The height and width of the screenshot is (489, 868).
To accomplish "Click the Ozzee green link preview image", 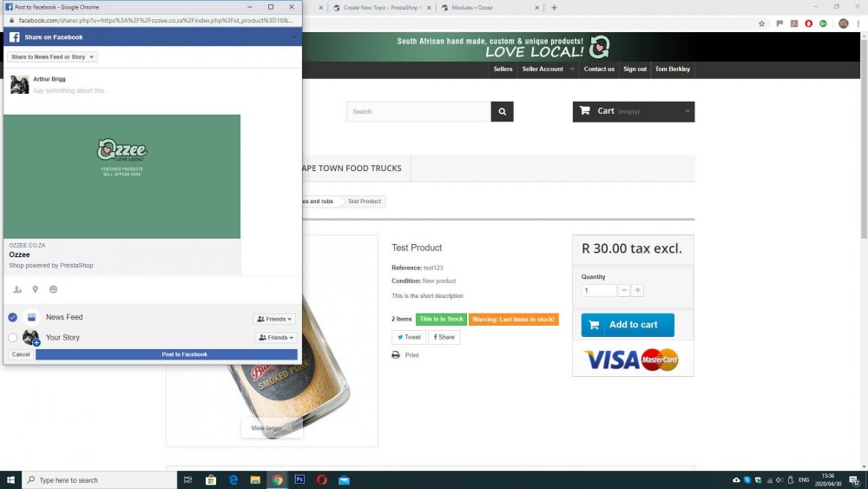I will [x=122, y=176].
